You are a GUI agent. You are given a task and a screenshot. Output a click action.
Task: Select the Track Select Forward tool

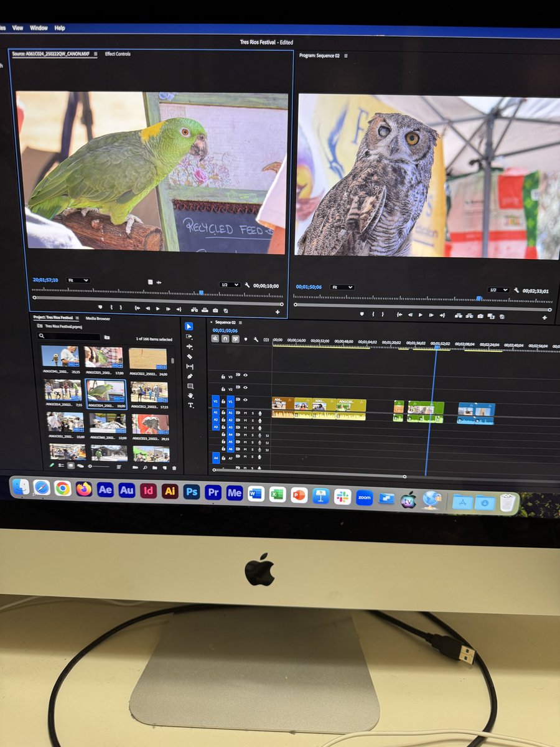click(x=189, y=336)
